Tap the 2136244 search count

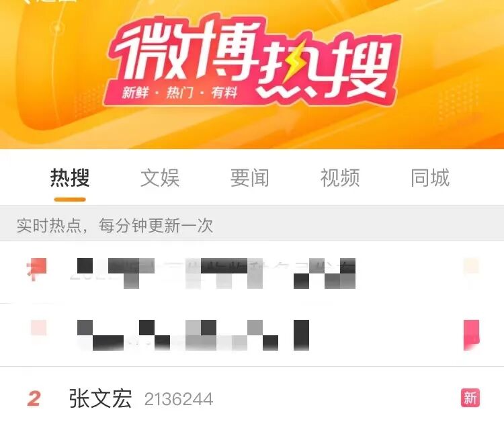click(x=179, y=399)
